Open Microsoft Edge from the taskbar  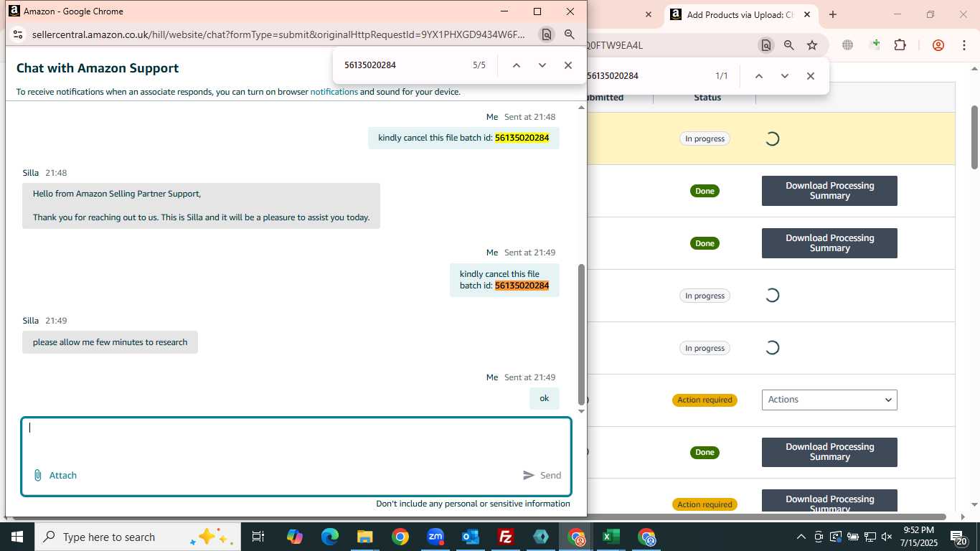click(330, 537)
